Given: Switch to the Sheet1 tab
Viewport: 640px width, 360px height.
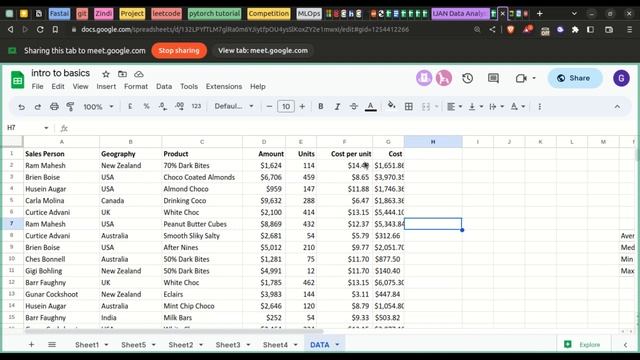Looking at the screenshot, I should click(87, 344).
